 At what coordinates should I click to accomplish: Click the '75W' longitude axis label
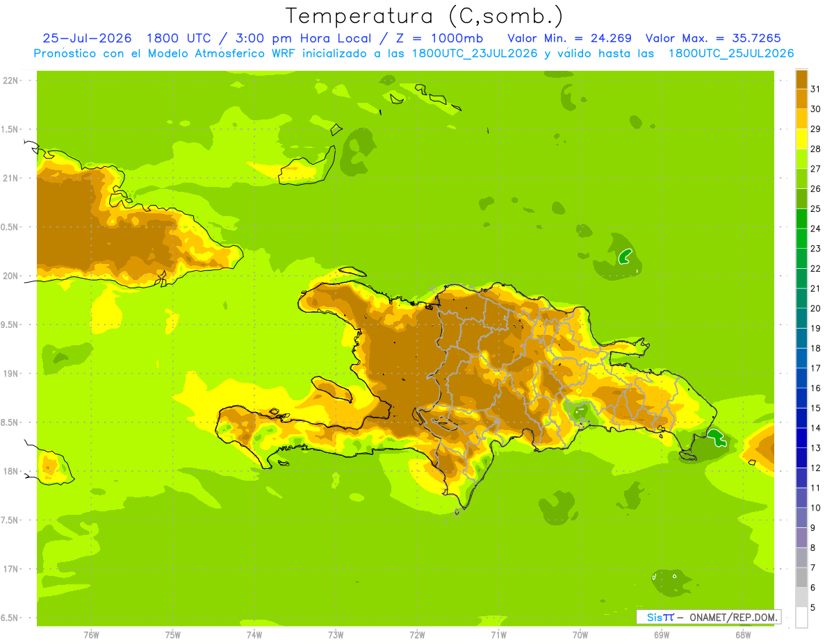point(173,634)
